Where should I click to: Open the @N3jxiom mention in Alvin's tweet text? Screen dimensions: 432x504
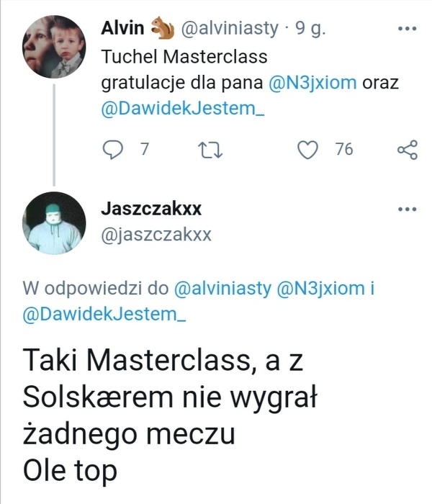point(312,82)
